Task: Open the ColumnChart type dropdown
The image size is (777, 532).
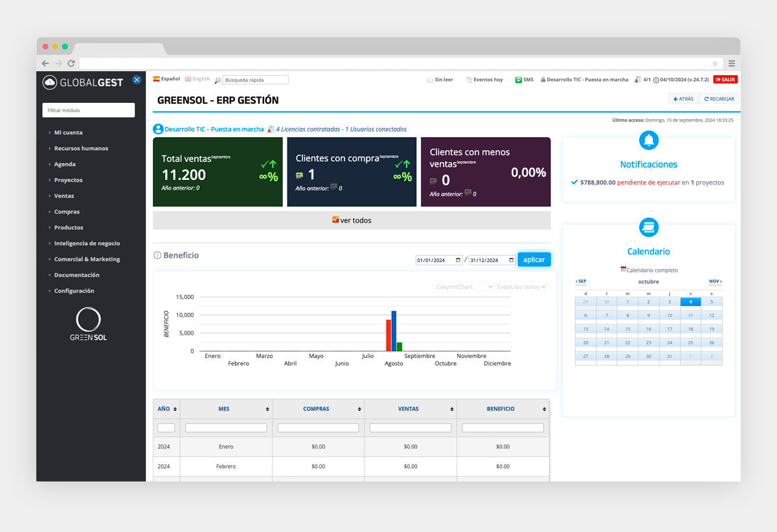Action: coord(464,287)
